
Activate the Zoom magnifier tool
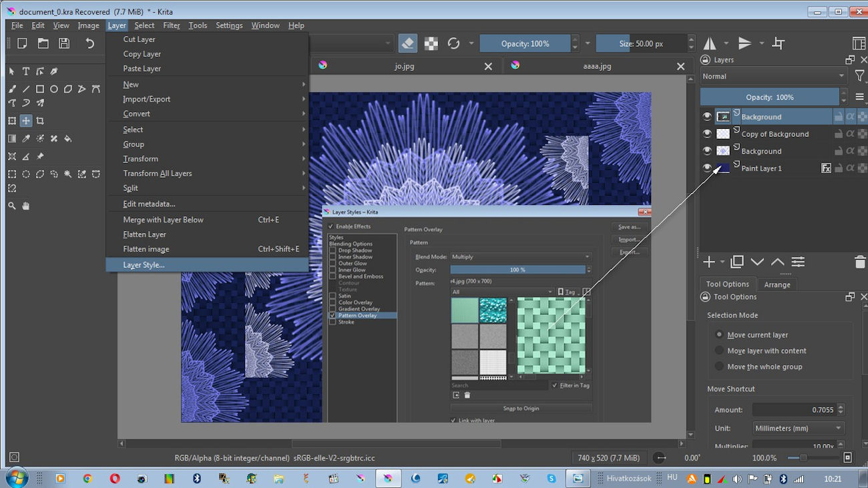[x=12, y=206]
